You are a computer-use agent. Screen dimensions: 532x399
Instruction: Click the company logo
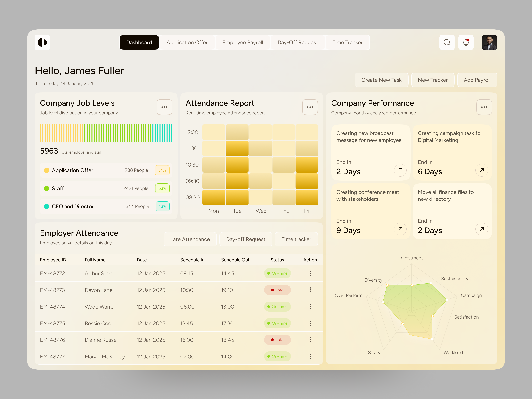pos(42,42)
